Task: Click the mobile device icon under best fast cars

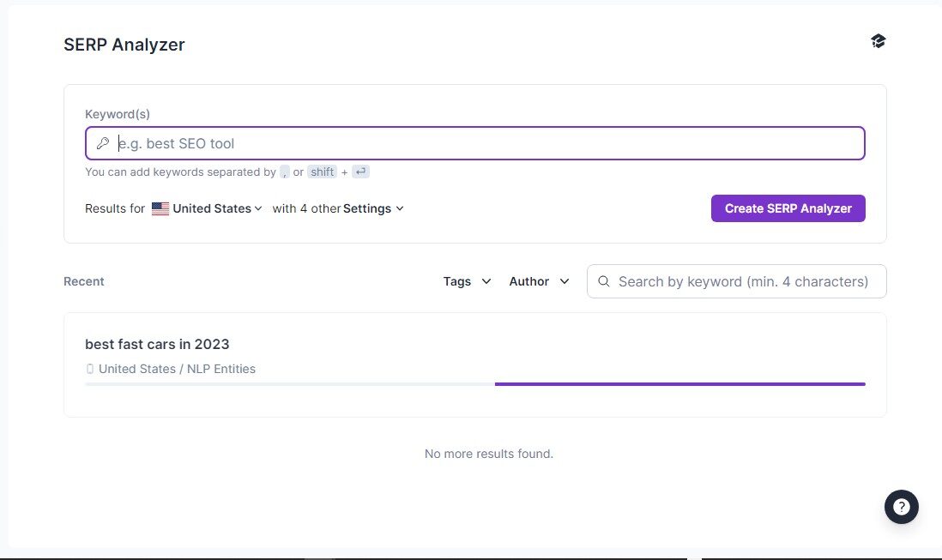Action: click(90, 369)
